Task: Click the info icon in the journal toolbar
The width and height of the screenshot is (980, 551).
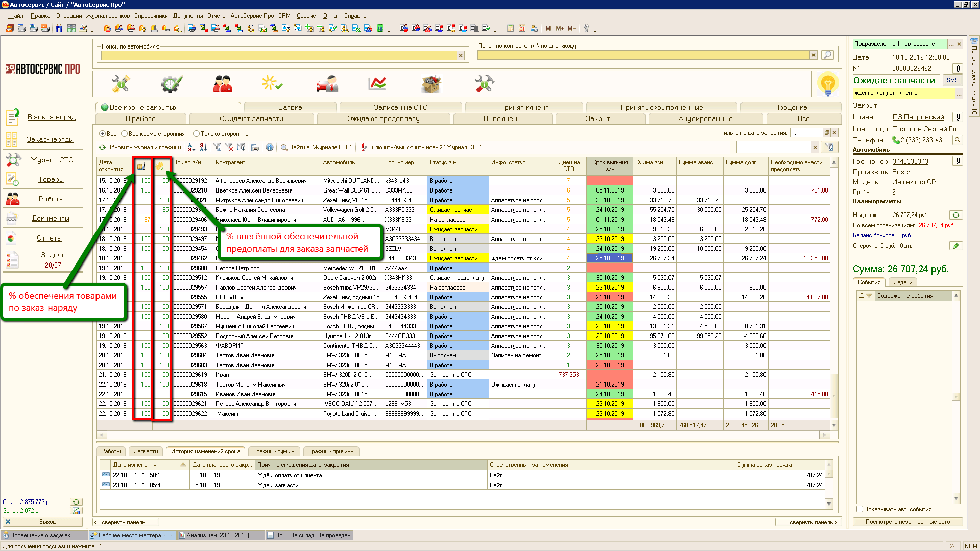Action: (270, 147)
